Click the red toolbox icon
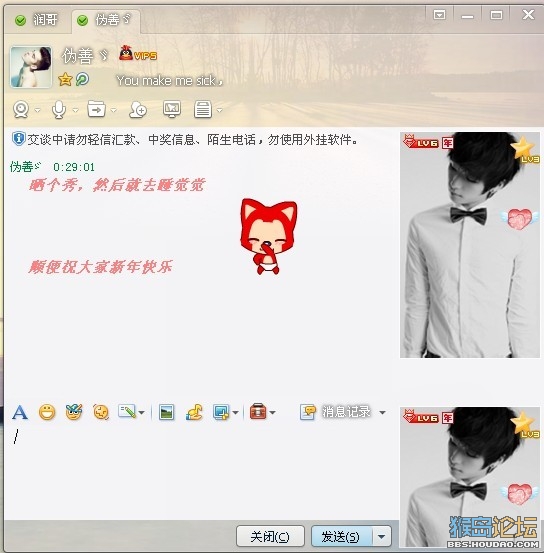This screenshot has height=553, width=544. click(x=258, y=411)
